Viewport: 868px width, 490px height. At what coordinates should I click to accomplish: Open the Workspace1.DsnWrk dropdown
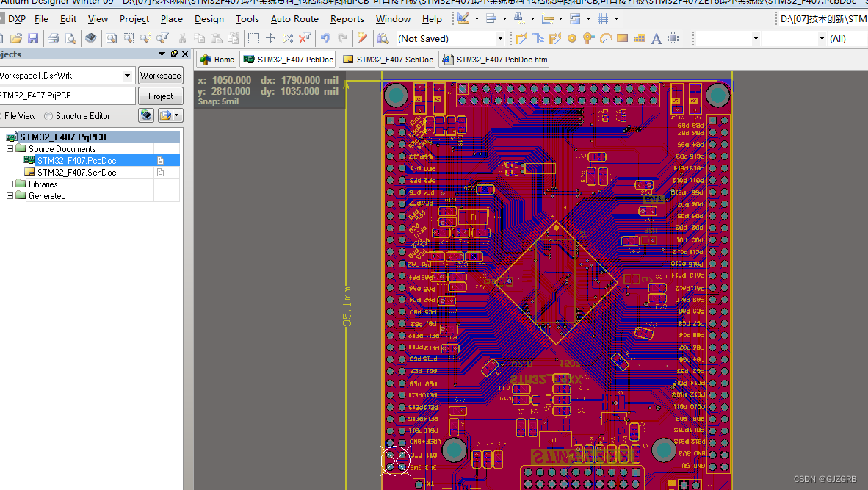tap(126, 75)
